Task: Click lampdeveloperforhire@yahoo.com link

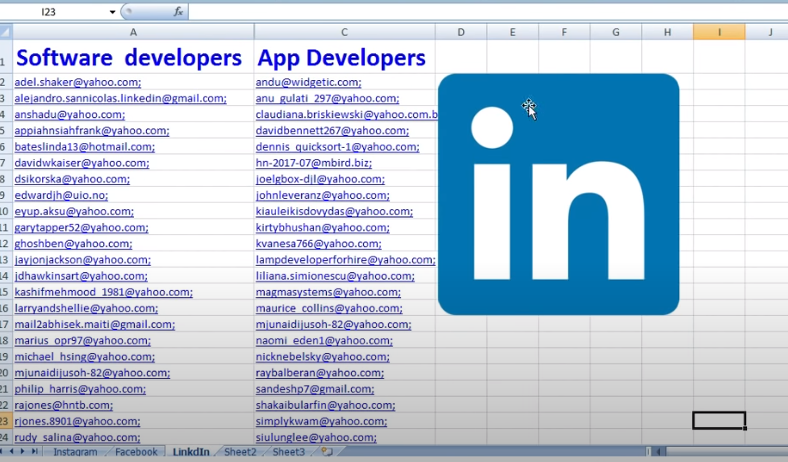Action: click(x=345, y=260)
